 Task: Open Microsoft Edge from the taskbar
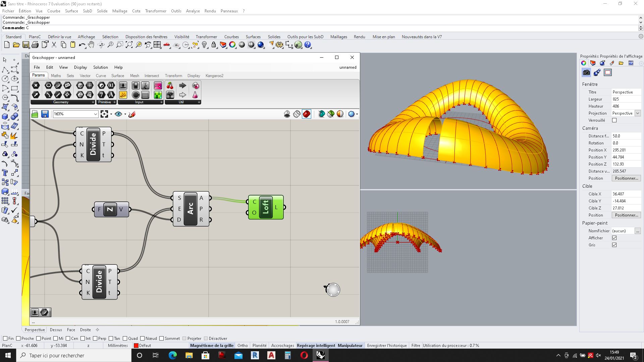pos(172,355)
